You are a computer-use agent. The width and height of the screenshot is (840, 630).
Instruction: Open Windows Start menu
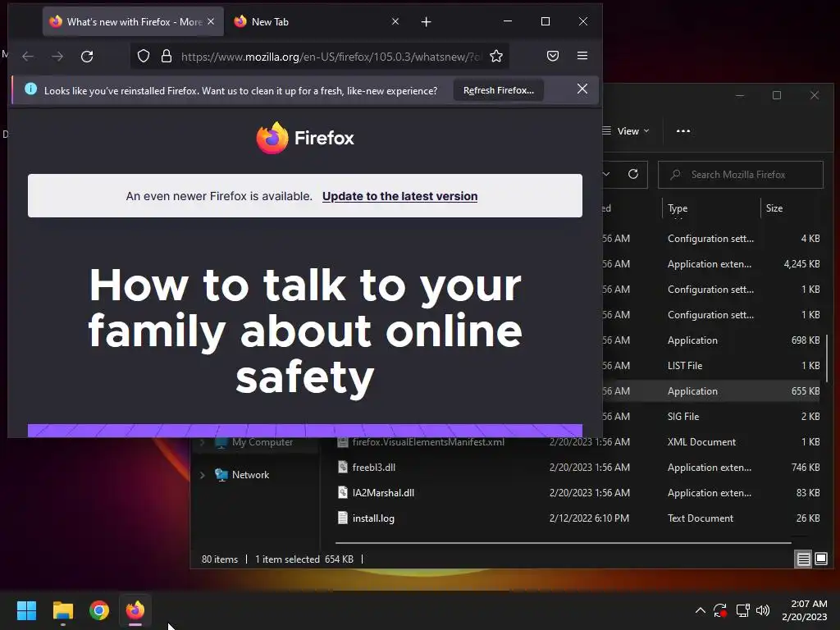(26, 610)
